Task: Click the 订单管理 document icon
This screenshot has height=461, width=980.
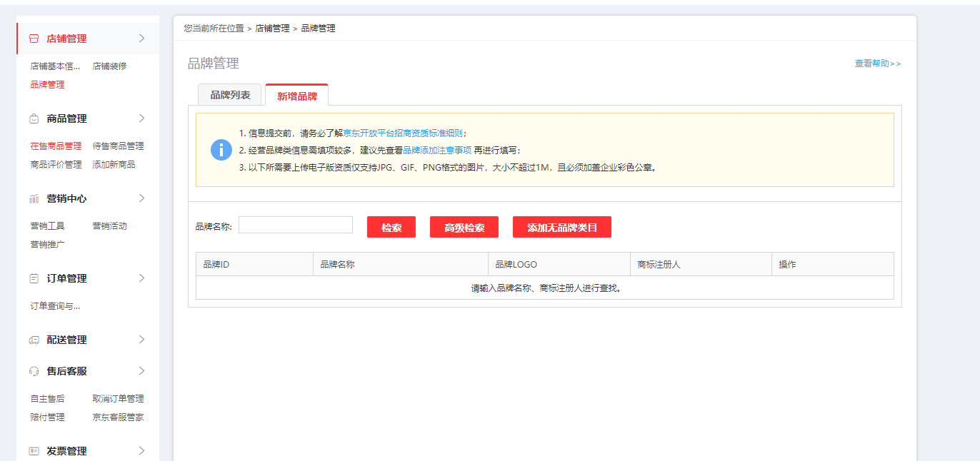Action: (34, 278)
